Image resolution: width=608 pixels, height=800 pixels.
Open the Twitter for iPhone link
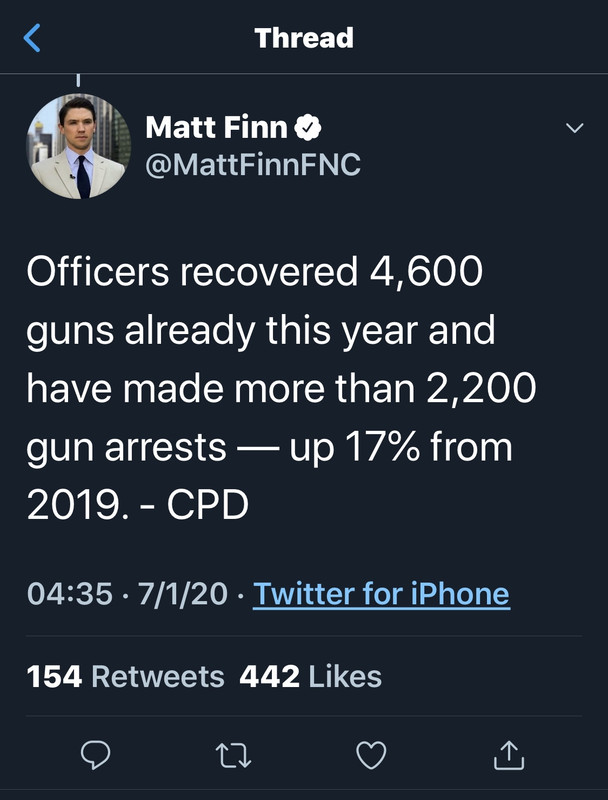click(382, 594)
